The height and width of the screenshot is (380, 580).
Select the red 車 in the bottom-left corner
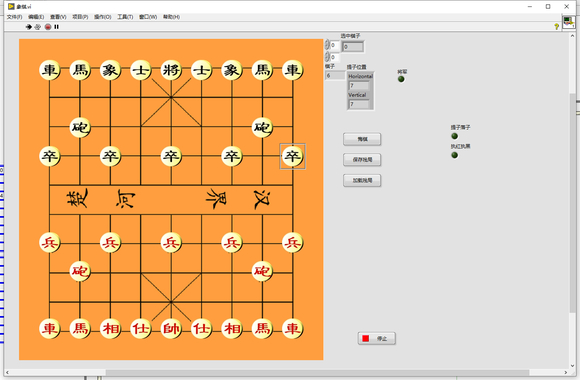click(x=50, y=329)
